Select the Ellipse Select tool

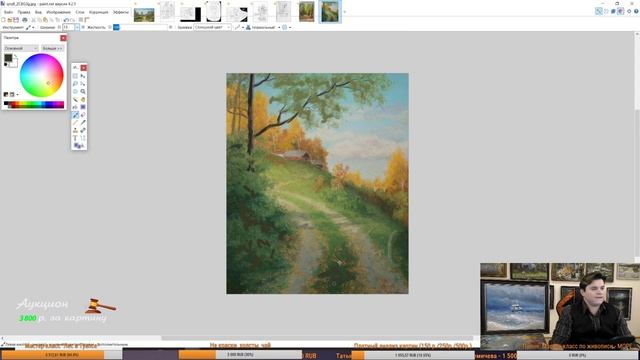coord(75,91)
